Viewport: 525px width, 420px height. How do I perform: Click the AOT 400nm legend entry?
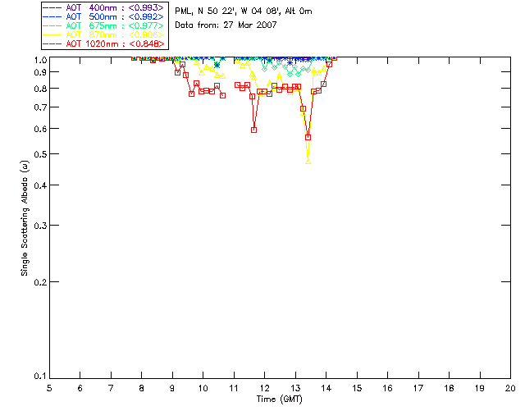[103, 7]
